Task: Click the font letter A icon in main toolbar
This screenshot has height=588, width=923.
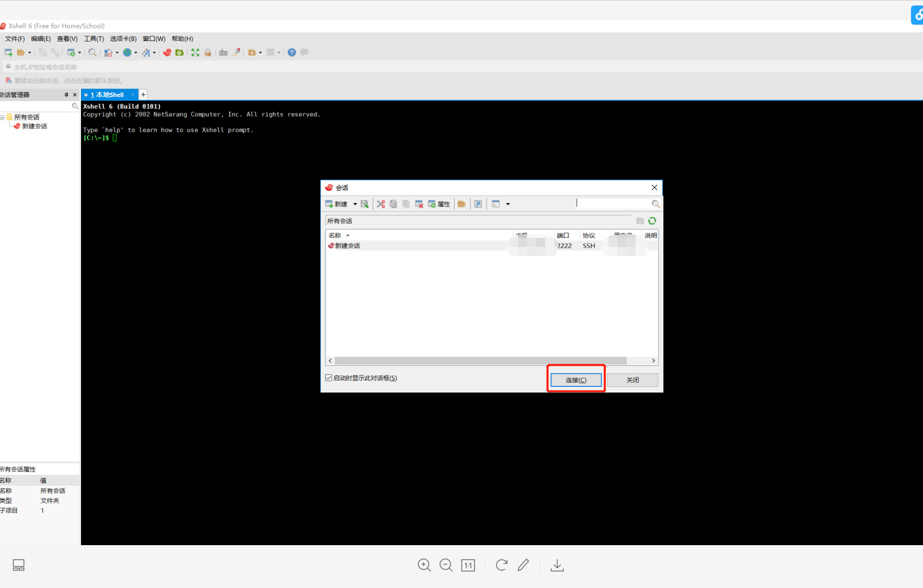Action: [x=146, y=53]
